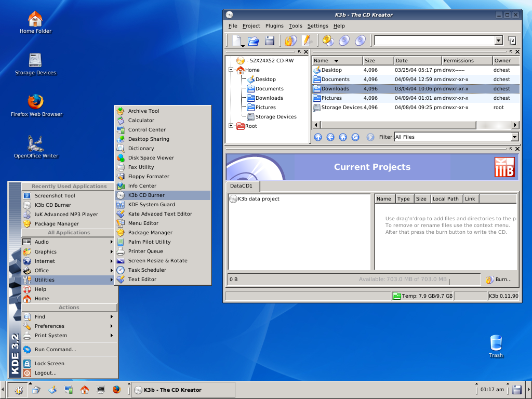This screenshot has width=532, height=399.
Task: Select Archive Tool from Utilities menu
Action: (163, 111)
